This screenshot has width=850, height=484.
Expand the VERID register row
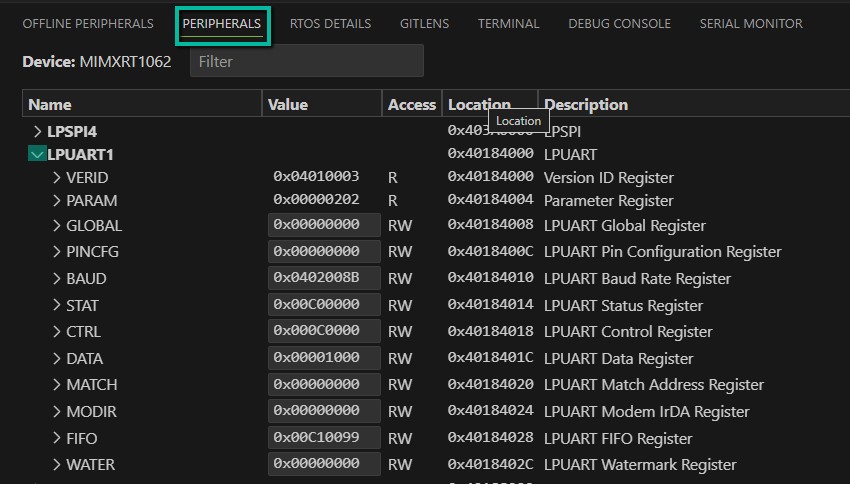point(57,177)
